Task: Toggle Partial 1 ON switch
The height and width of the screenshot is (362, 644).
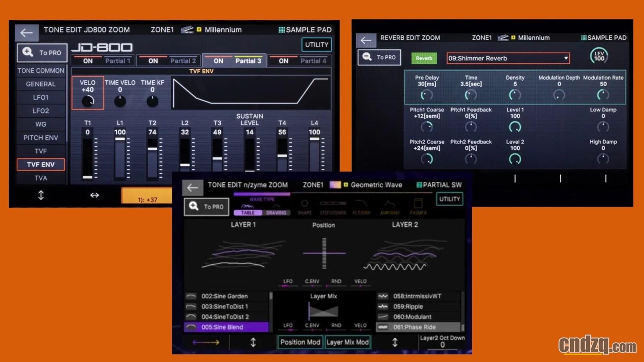Action: click(x=88, y=61)
